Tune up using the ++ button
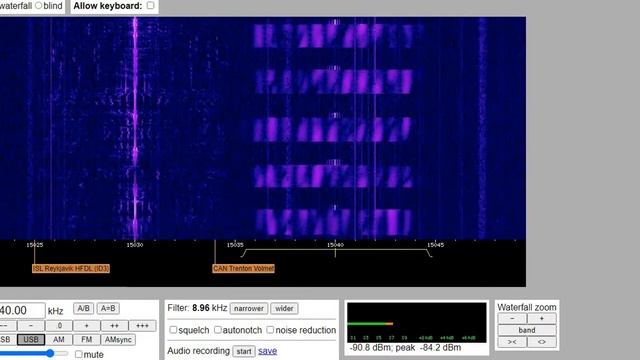 (x=114, y=326)
